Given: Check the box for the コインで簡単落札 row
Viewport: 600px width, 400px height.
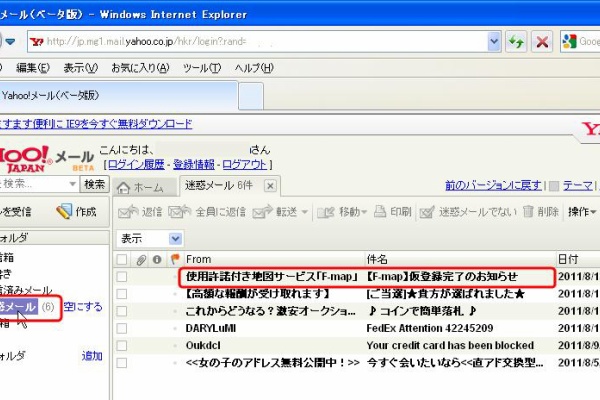Looking at the screenshot, I should [122, 311].
